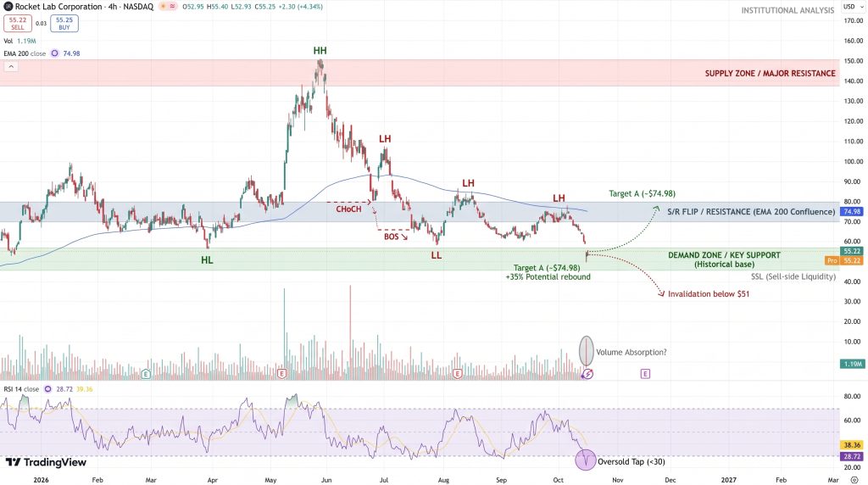Click the pink approximate-data status icon
The width and height of the screenshot is (868, 485).
[x=172, y=7]
